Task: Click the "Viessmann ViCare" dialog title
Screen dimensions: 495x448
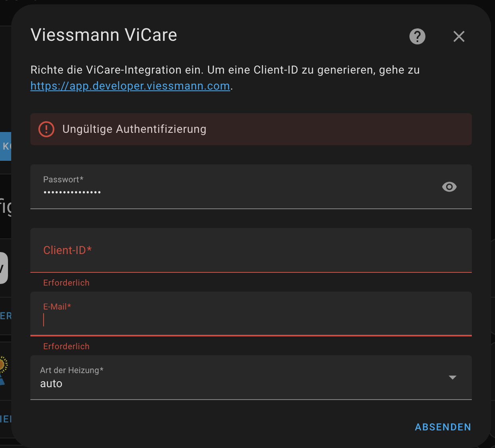Action: pos(104,35)
